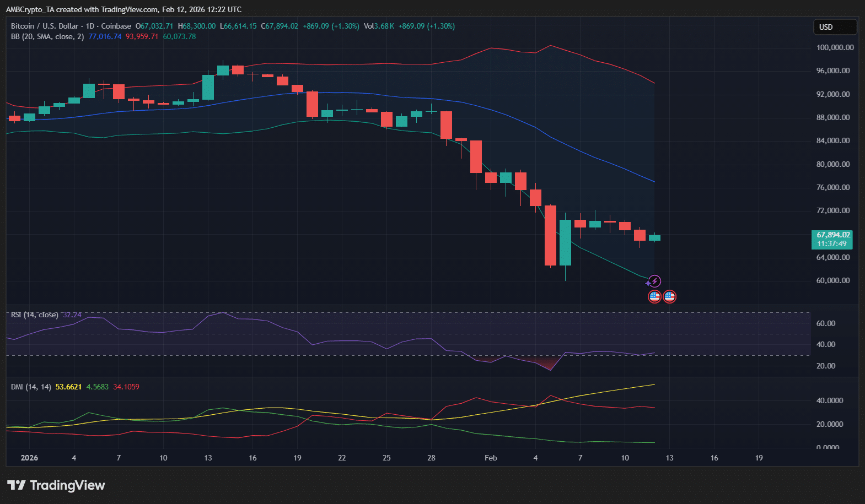Click the blue BB basis value 77,016.74
865x504 pixels.
click(105, 36)
